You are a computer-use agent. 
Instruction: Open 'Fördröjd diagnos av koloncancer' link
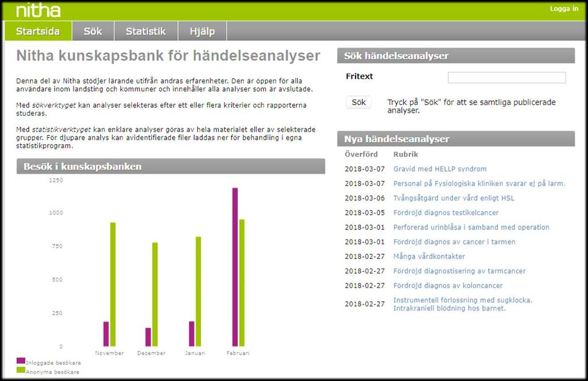tap(448, 286)
